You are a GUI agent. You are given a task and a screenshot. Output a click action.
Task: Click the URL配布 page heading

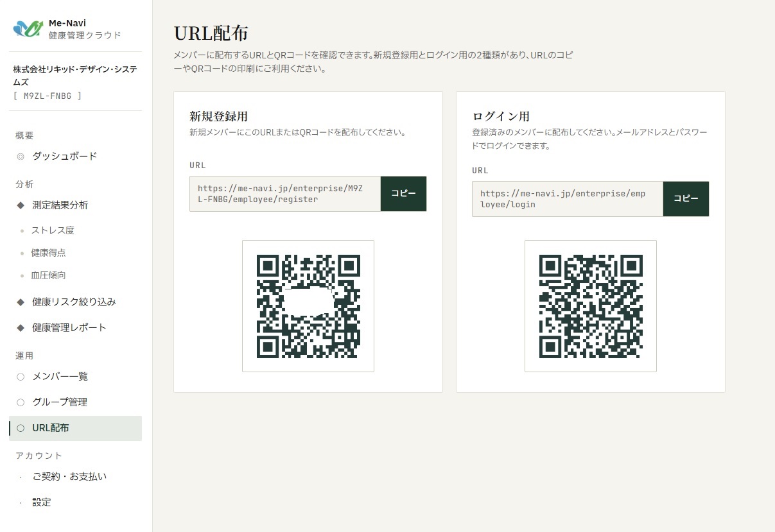pos(211,33)
